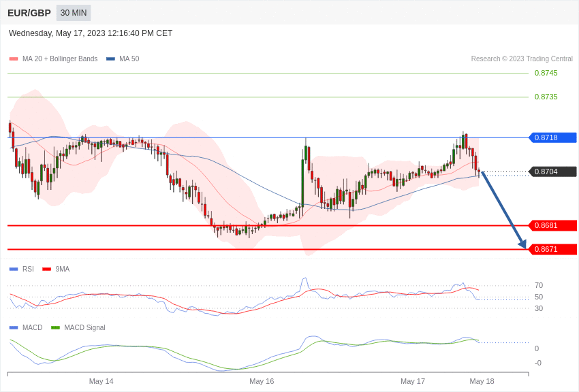The width and height of the screenshot is (579, 392).
Task: Toggle the MACD legend label
Action: [33, 327]
